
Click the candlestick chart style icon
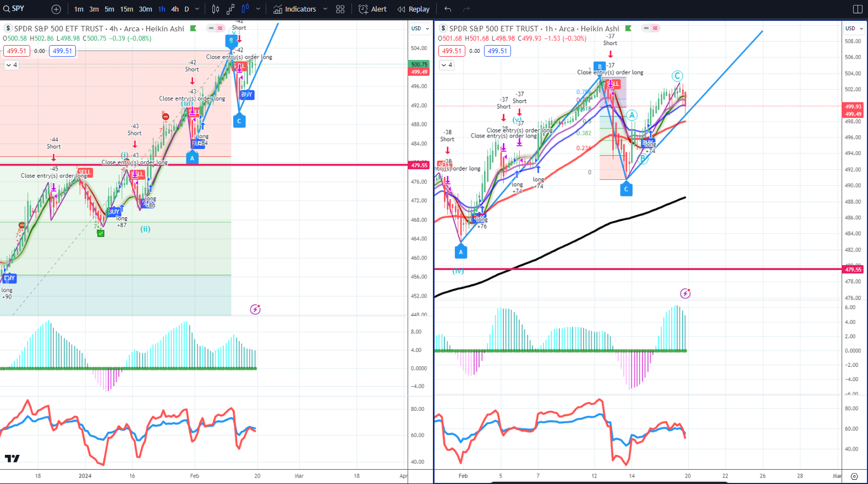click(216, 9)
